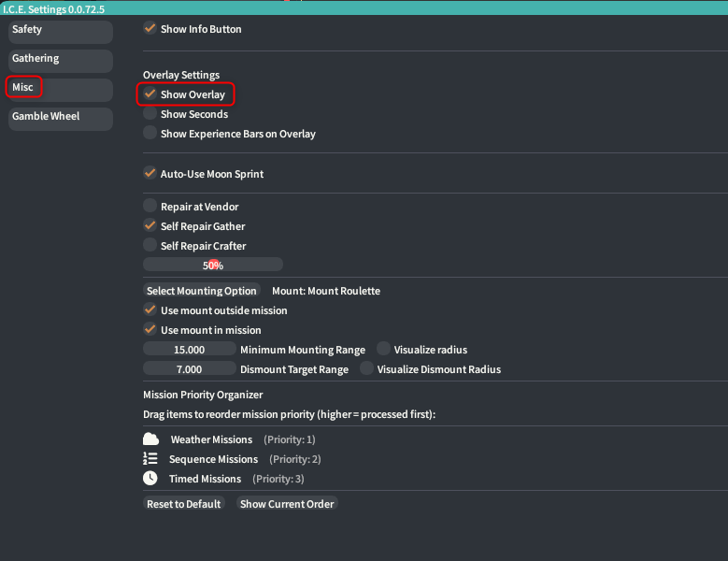Open the Safety settings tab
Image resolution: width=728 pixels, height=561 pixels.
pos(60,30)
